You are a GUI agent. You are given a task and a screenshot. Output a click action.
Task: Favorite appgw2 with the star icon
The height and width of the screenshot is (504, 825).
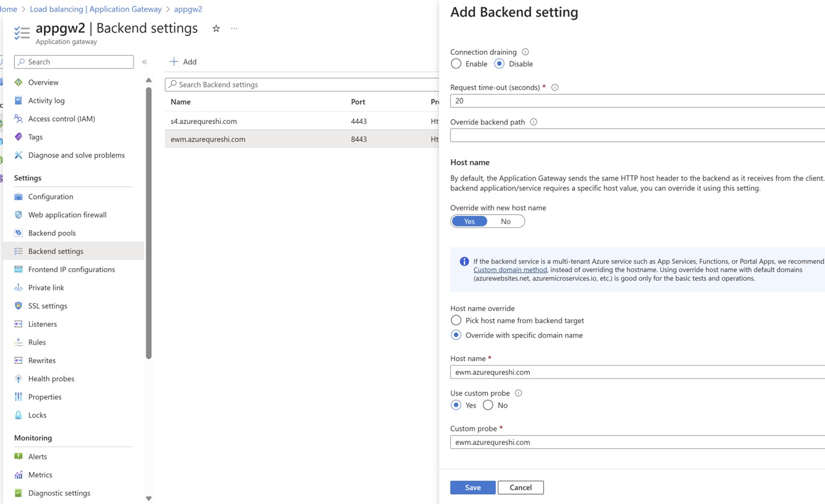(x=216, y=29)
